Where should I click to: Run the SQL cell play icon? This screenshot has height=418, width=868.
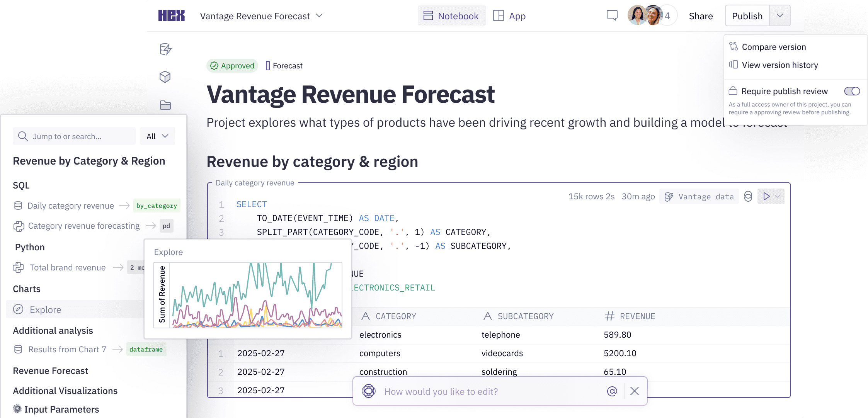click(766, 197)
